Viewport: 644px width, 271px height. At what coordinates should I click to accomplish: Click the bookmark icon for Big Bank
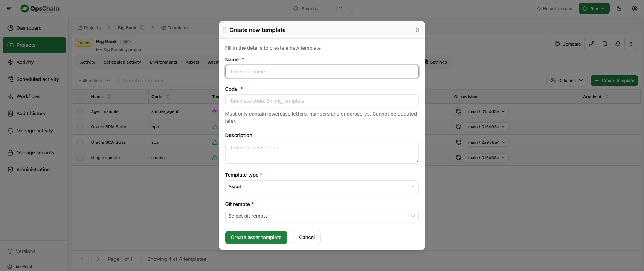point(604,44)
